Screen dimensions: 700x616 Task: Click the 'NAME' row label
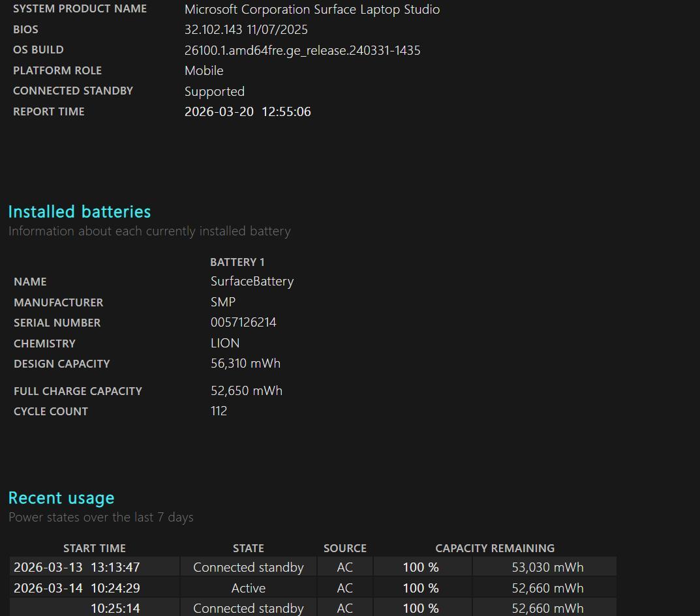30,282
